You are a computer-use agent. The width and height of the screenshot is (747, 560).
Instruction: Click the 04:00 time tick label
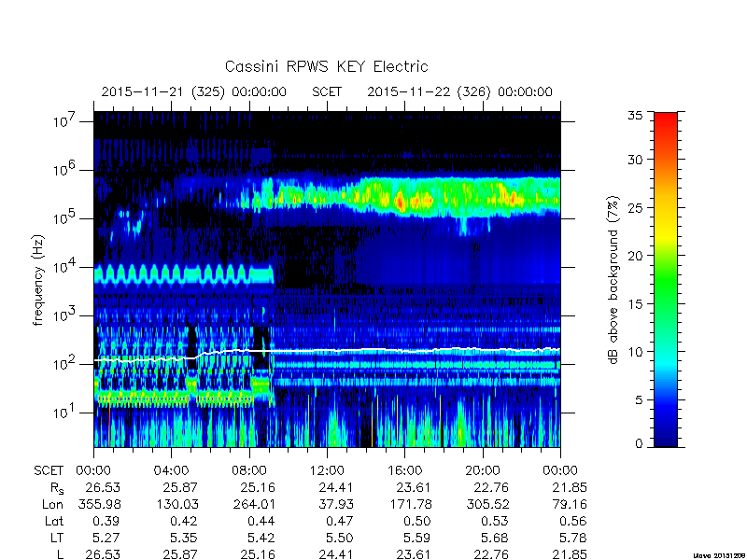[x=171, y=470]
